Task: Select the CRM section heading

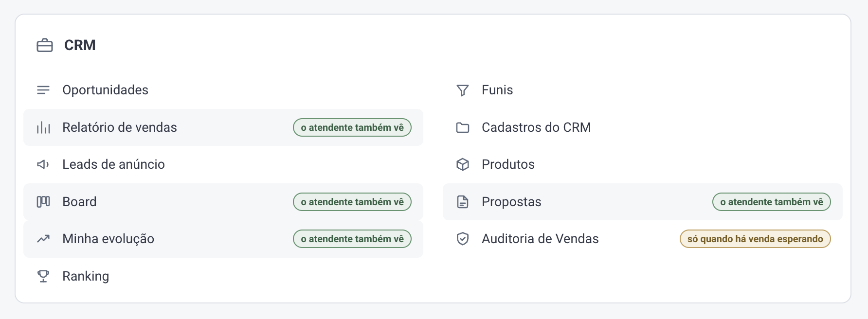Action: [80, 45]
